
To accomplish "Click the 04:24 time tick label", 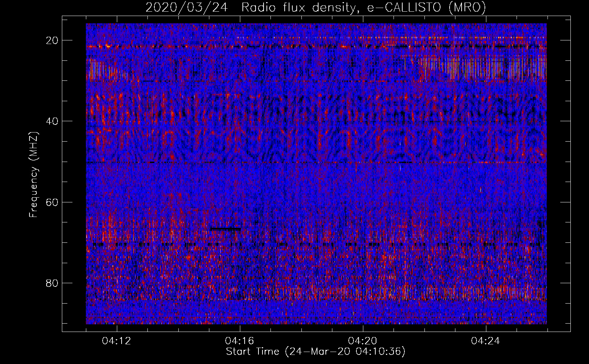I will click(x=486, y=341).
